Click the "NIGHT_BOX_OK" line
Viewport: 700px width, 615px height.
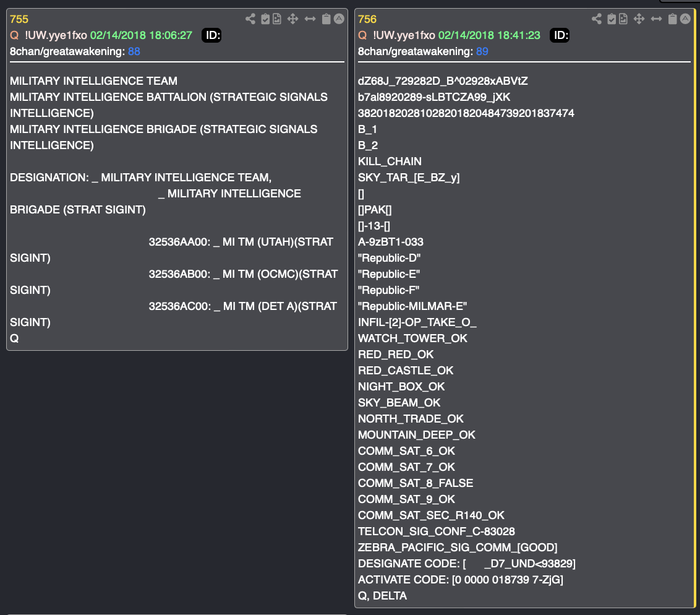(x=401, y=386)
